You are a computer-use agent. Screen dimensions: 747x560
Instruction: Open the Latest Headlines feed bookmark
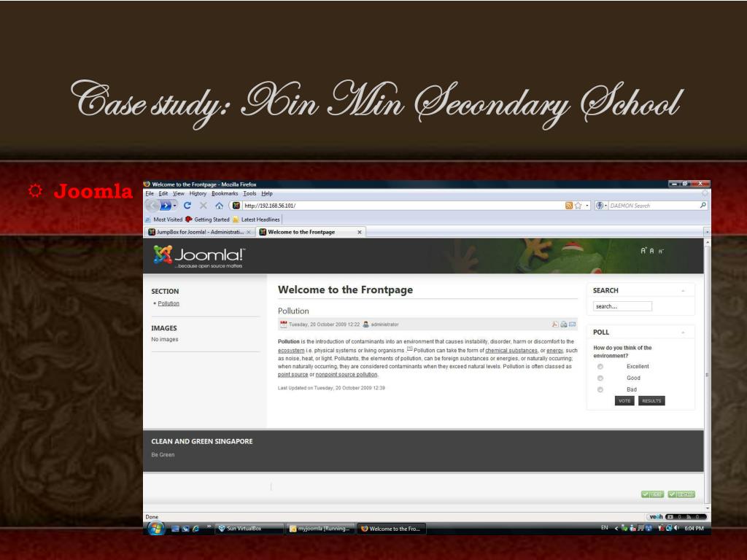(256, 219)
